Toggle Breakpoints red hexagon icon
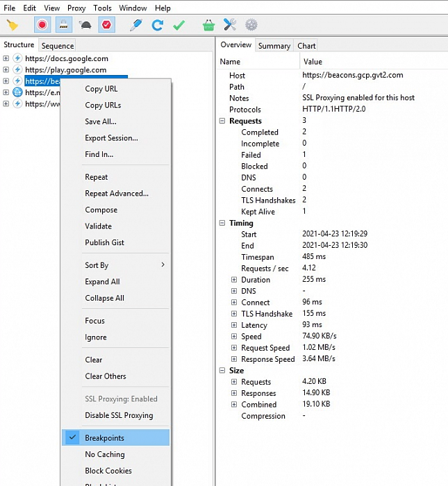The width and height of the screenshot is (448, 486). coord(107,25)
